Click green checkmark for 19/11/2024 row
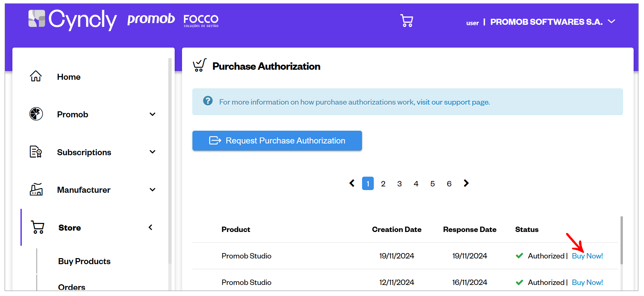Viewport: 644px width, 296px height. pyautogui.click(x=520, y=256)
